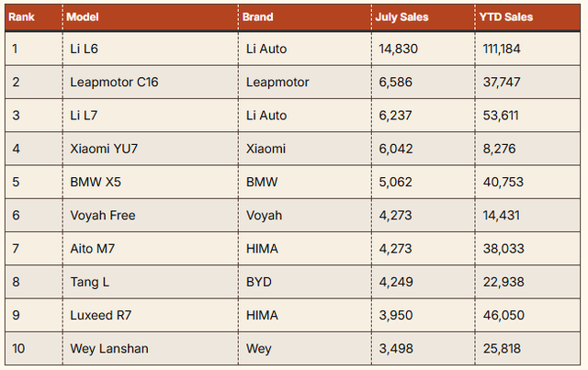Viewport: 588px width, 370px height.
Task: Select the Tang L model cell
Action: click(x=91, y=282)
